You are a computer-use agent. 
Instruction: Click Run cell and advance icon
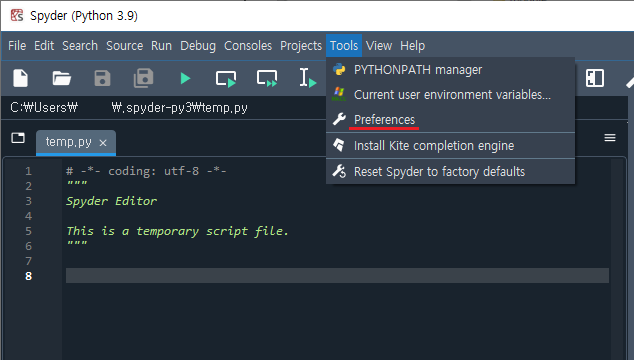pos(267,78)
